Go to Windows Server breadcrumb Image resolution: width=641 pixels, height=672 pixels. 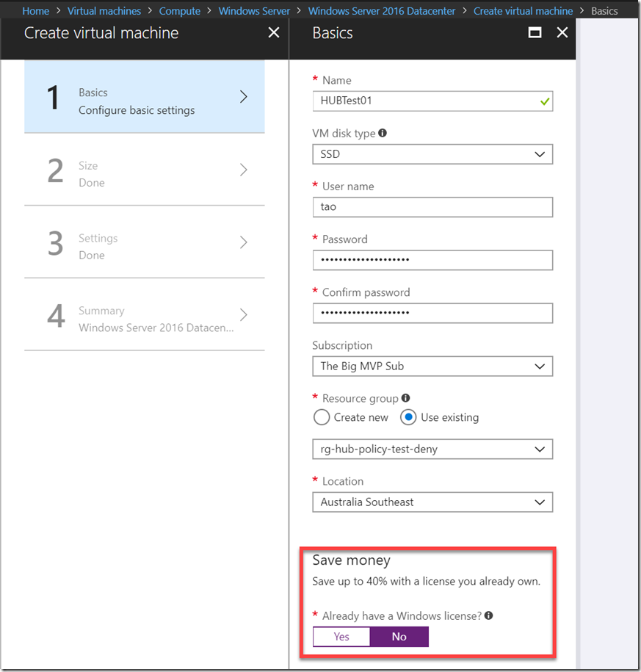coord(254,11)
